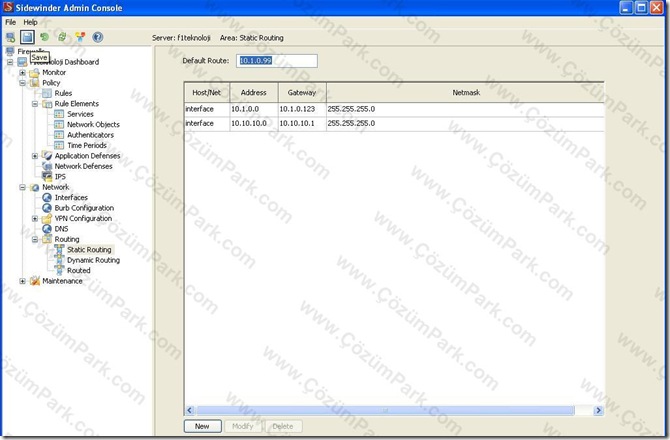Viewport: 670px width, 440px height.
Task: Collapse the Rule Elements node
Action: point(35,104)
